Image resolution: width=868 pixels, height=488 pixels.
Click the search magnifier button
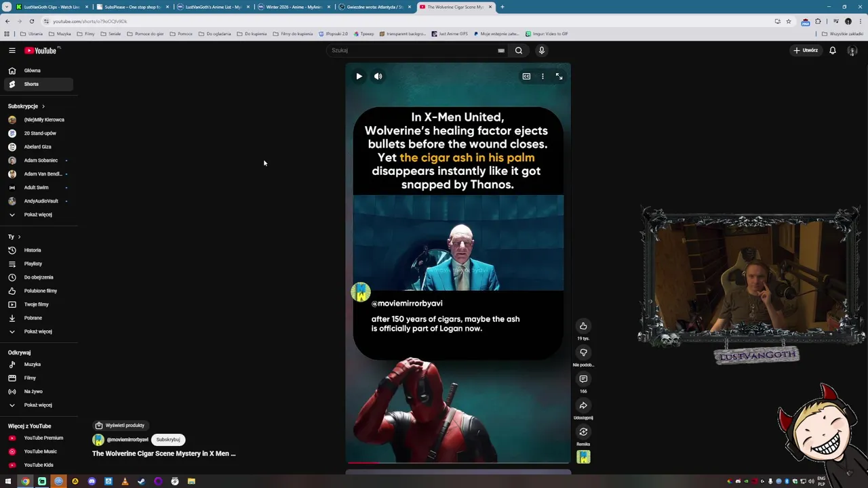pos(518,50)
